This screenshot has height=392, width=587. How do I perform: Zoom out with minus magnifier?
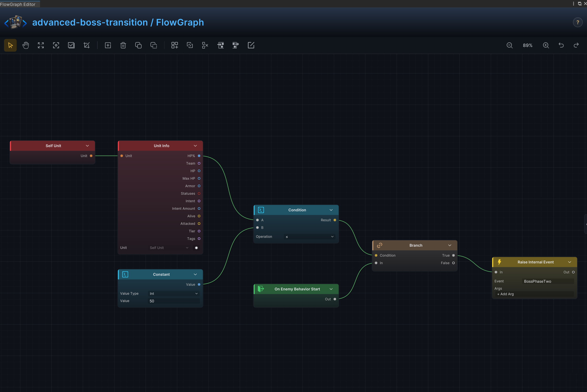click(510, 45)
